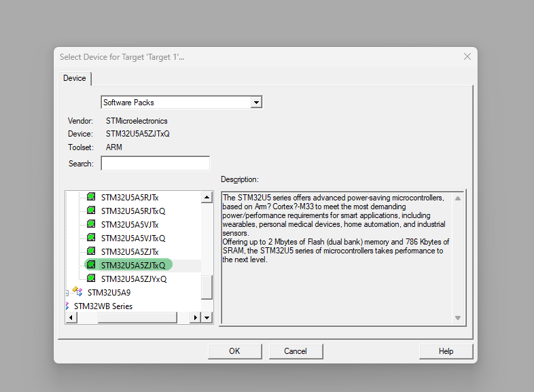Close the Select Device dialog
This screenshot has height=392, width=534.
(x=467, y=56)
